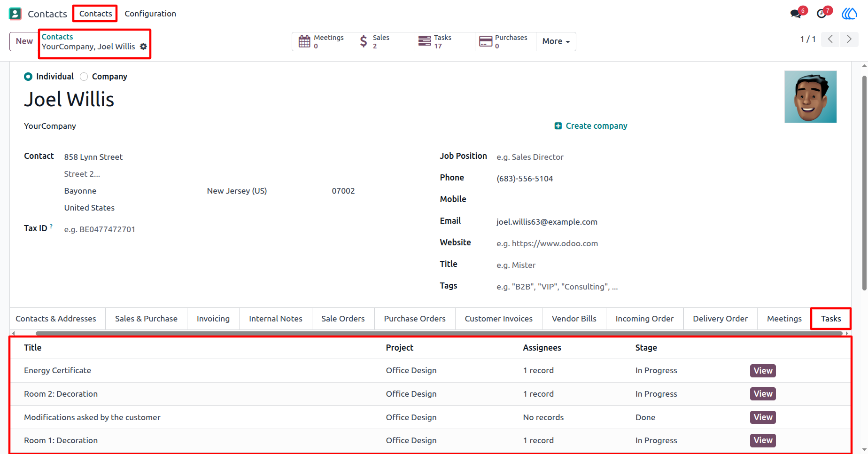Screen dimensions: 868x454
Task: Open the Contacts menu item
Action: coord(95,14)
